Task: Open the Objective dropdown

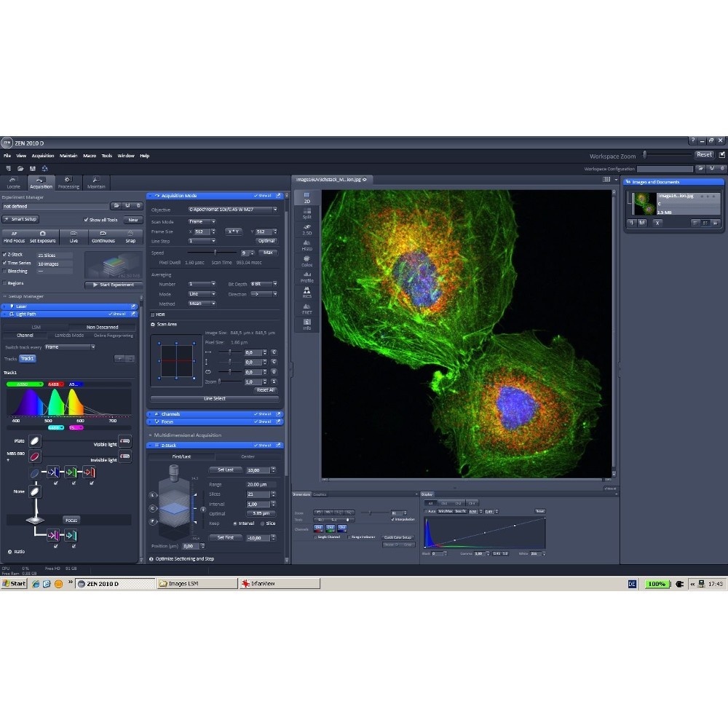Action: (x=233, y=210)
